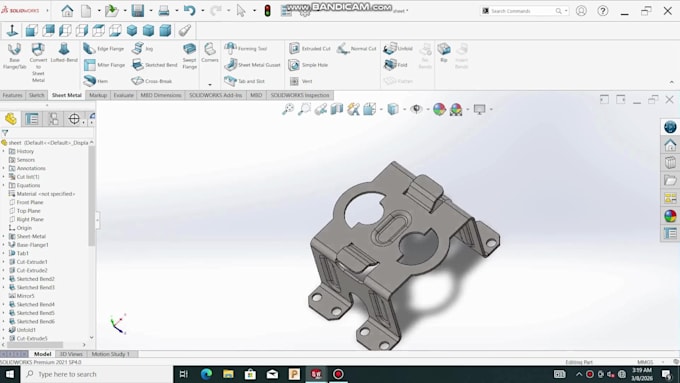This screenshot has height=383, width=680.
Task: Switch to the Features tab
Action: tap(13, 95)
